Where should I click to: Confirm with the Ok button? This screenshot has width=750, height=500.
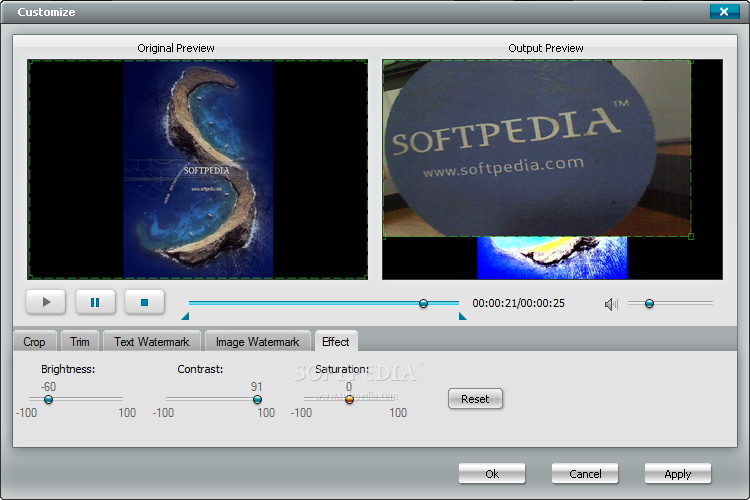492,474
